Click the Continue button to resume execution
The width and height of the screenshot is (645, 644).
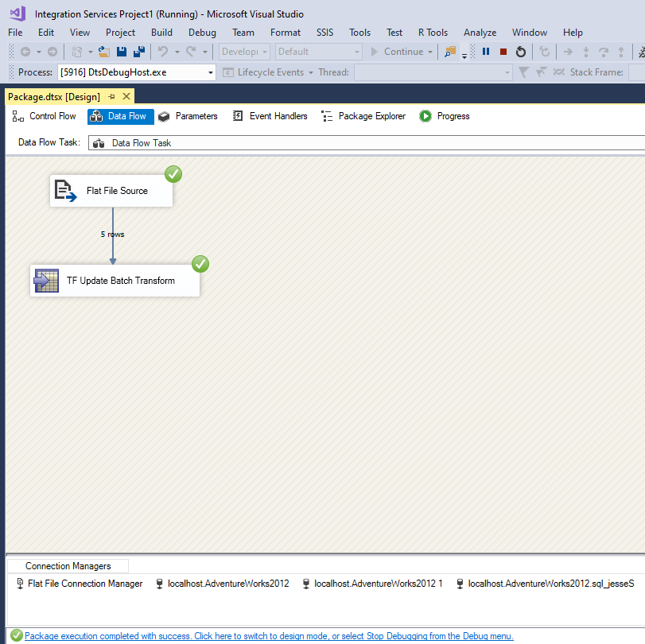pos(401,51)
